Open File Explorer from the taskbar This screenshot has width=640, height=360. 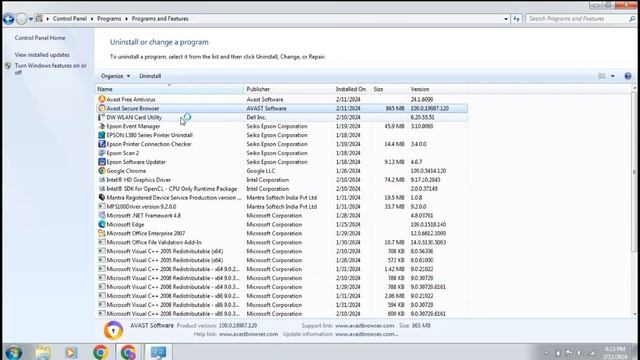43,352
